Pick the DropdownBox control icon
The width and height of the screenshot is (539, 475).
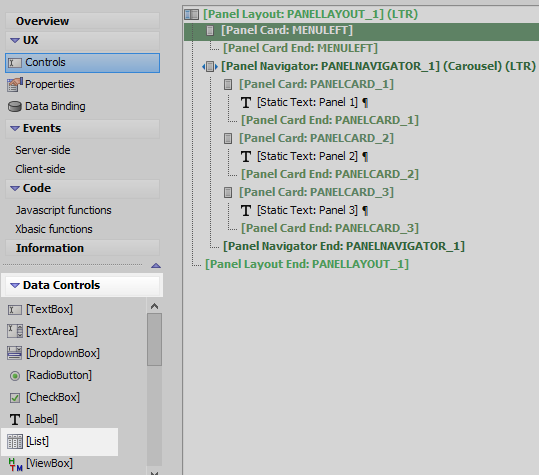coord(14,353)
